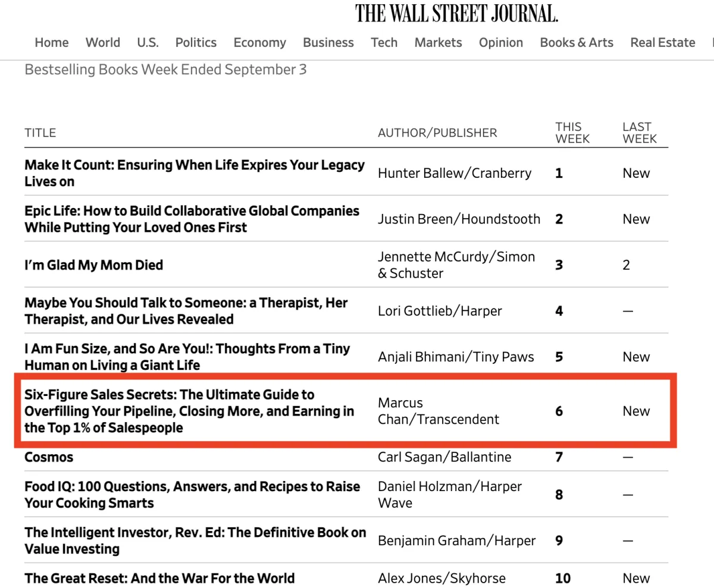Click the Make It Count book title
This screenshot has height=588, width=714.
point(195,173)
